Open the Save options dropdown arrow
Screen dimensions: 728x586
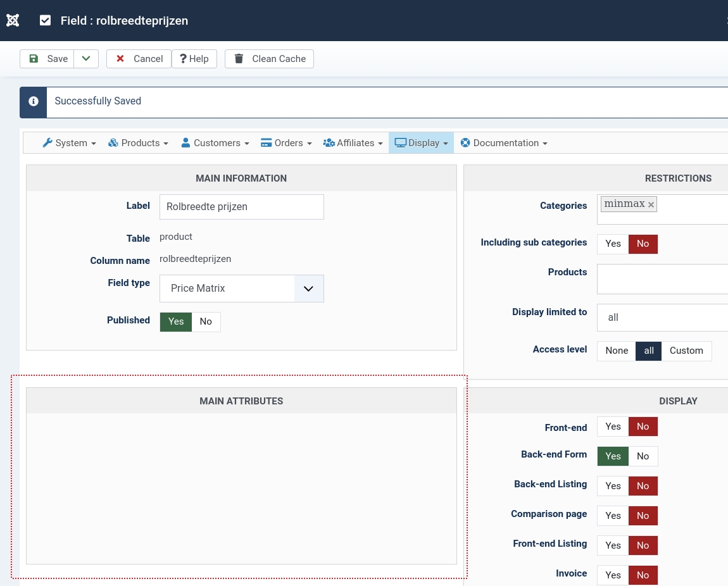point(86,59)
